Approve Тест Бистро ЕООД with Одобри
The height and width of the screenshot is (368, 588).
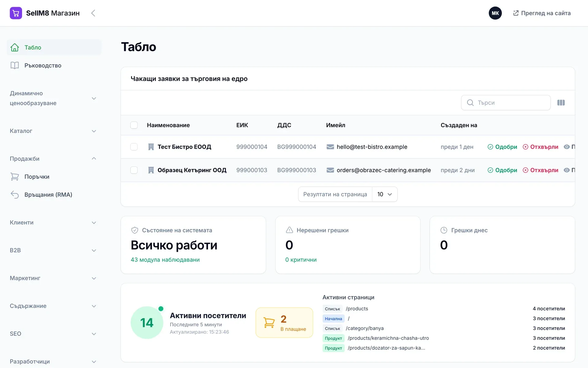tap(502, 147)
